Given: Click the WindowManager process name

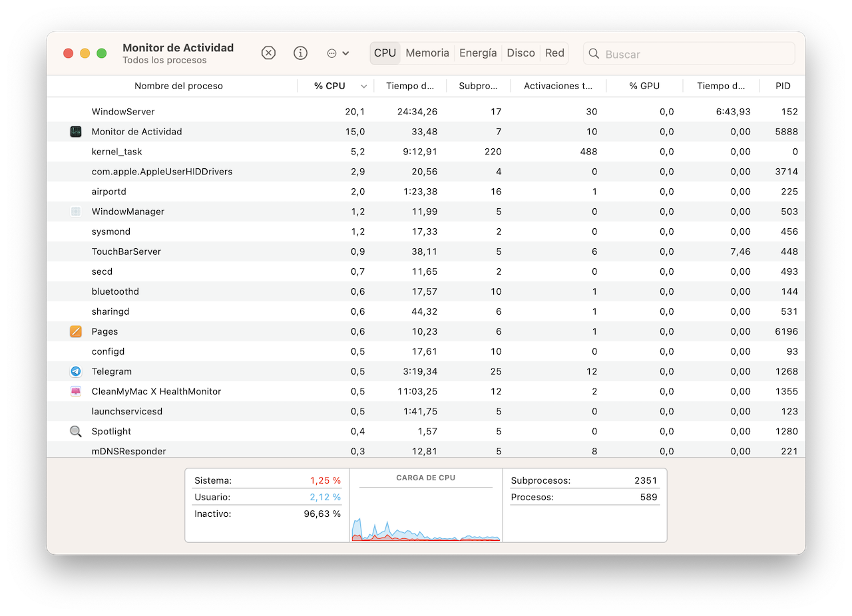Looking at the screenshot, I should click(x=128, y=212).
